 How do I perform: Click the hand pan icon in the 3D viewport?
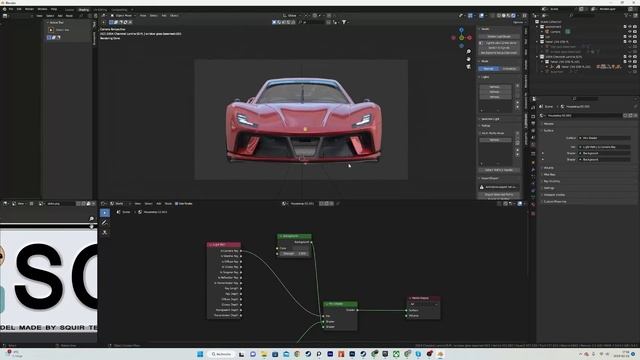click(x=469, y=59)
